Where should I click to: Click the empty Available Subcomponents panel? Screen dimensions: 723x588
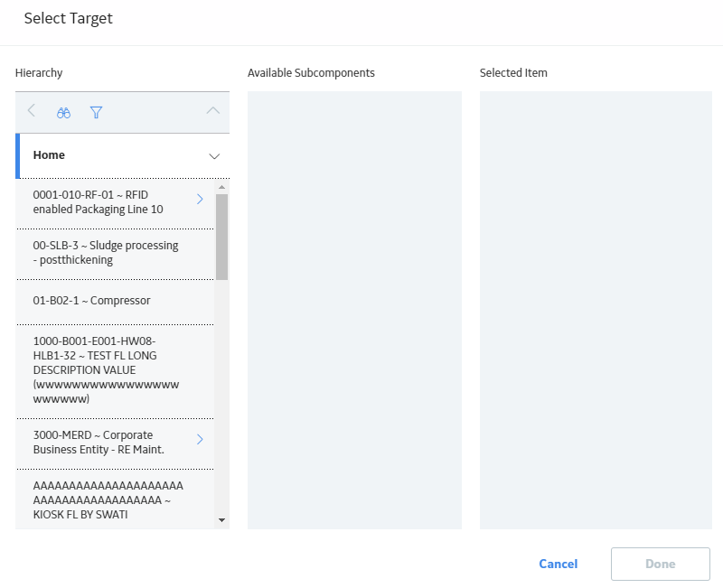(354, 310)
